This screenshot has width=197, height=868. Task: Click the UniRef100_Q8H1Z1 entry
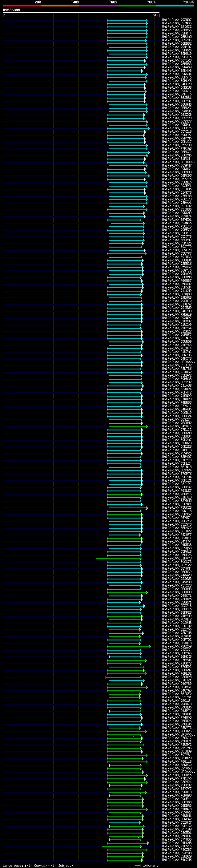pos(176,481)
